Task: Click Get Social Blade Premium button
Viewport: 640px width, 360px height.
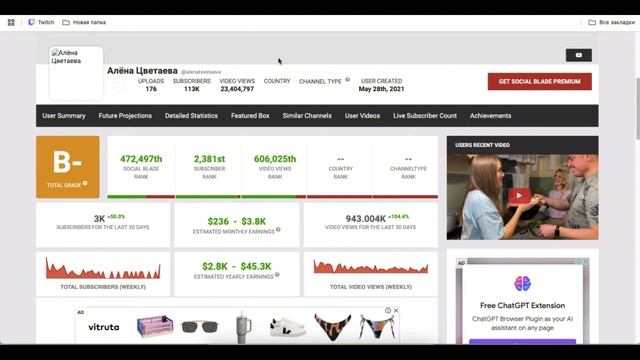Action: click(540, 82)
